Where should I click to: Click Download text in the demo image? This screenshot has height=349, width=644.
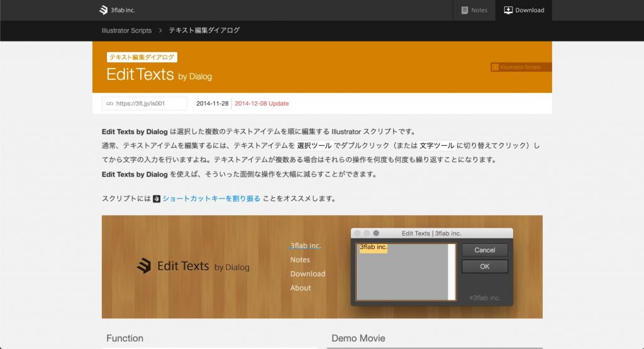(308, 274)
